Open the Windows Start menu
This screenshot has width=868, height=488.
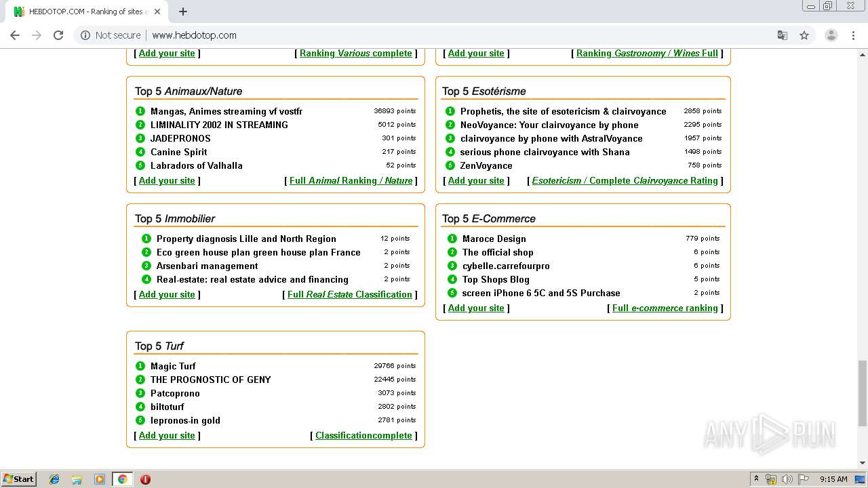point(19,479)
